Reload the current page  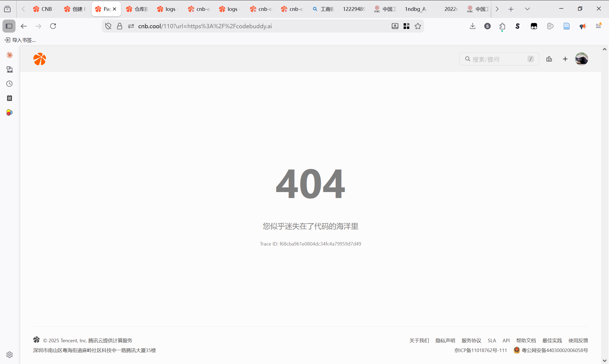(x=53, y=26)
